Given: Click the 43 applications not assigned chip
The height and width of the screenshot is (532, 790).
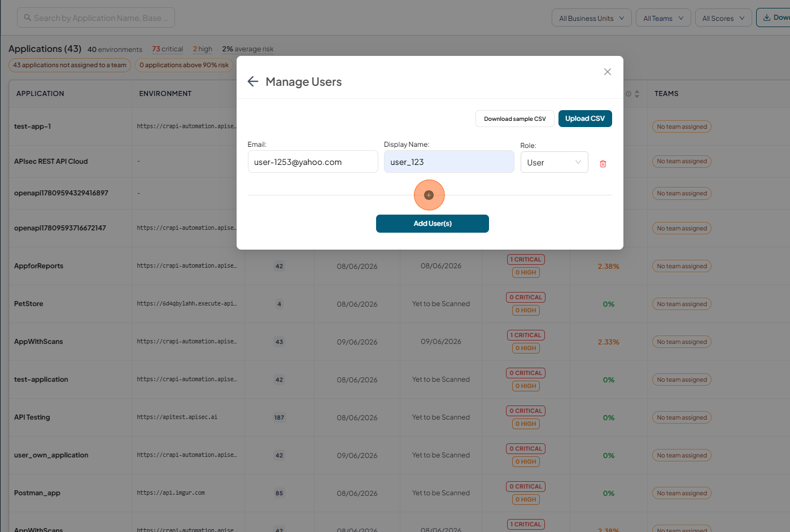Looking at the screenshot, I should tap(69, 65).
